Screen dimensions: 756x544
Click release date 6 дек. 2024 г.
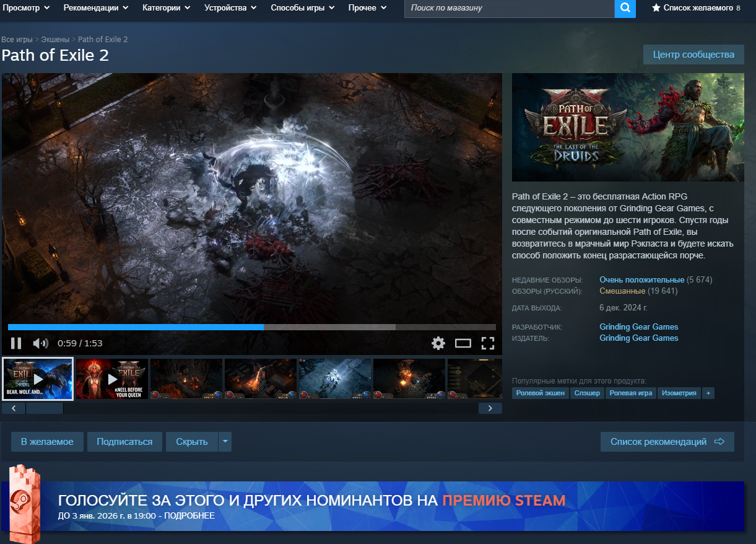point(623,307)
